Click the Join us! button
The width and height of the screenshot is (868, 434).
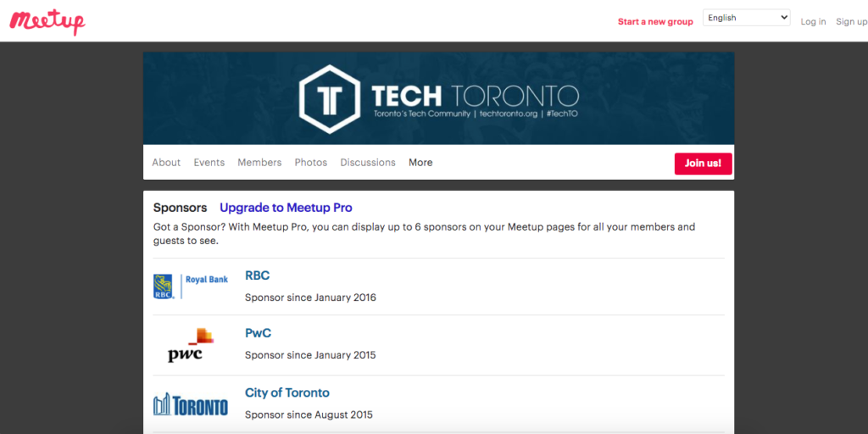coord(703,164)
